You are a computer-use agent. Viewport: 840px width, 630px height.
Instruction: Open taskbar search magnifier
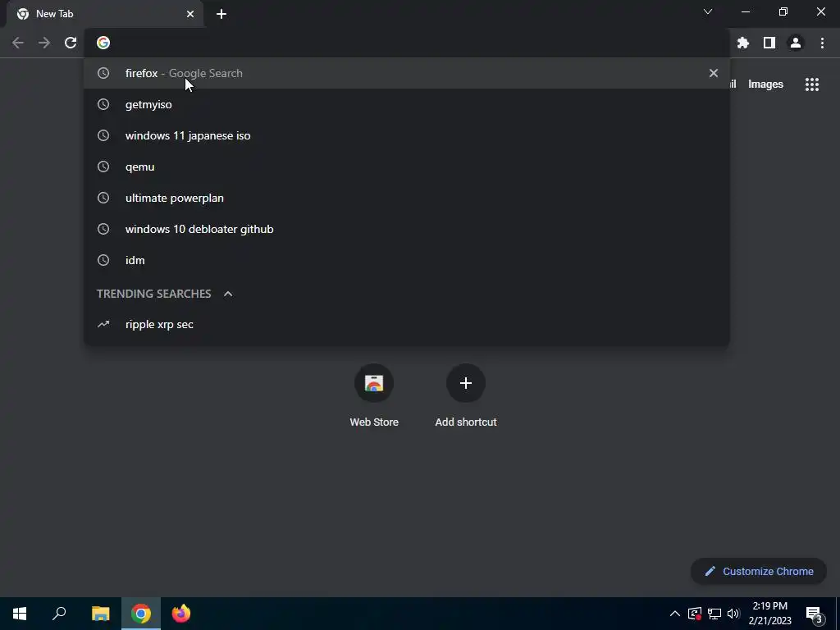click(x=59, y=614)
